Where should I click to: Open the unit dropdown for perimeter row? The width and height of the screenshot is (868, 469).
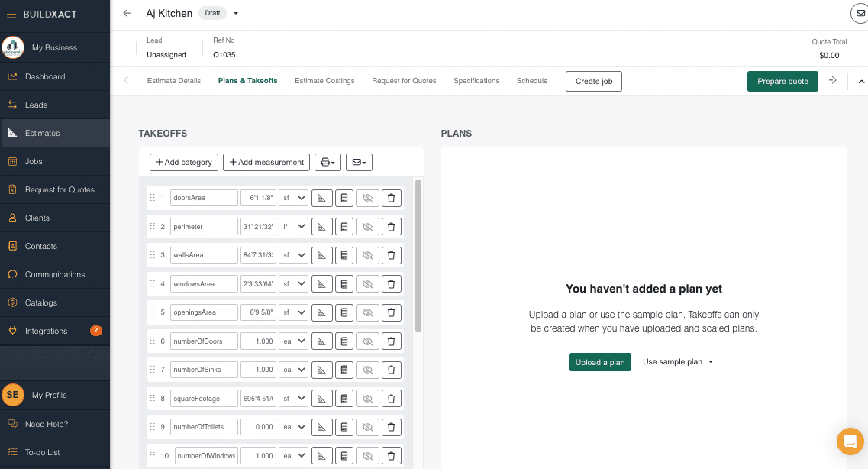tap(293, 227)
